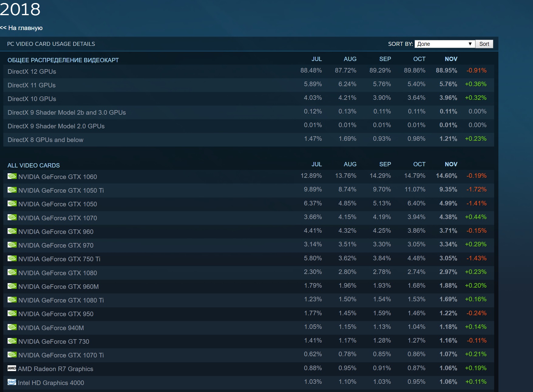Screen dimensions: 533x392
Task: Click the AMD Radeon R7 Graphics name
Action: 56,369
